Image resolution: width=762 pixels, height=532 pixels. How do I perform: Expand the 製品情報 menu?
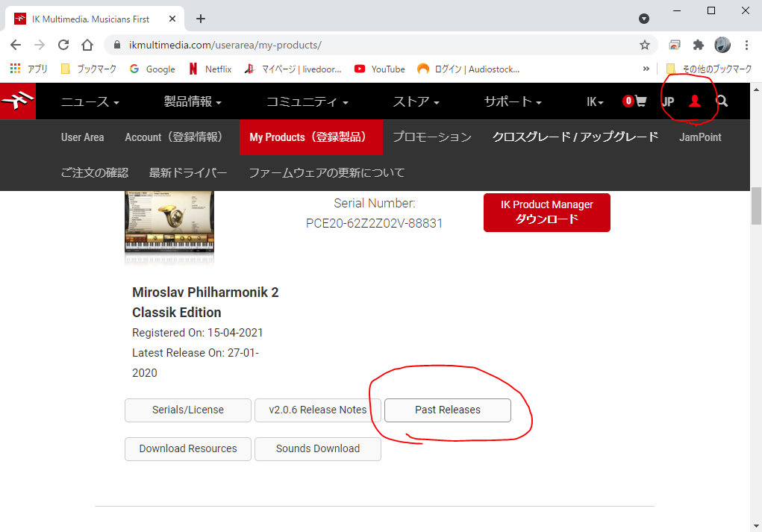coord(193,101)
